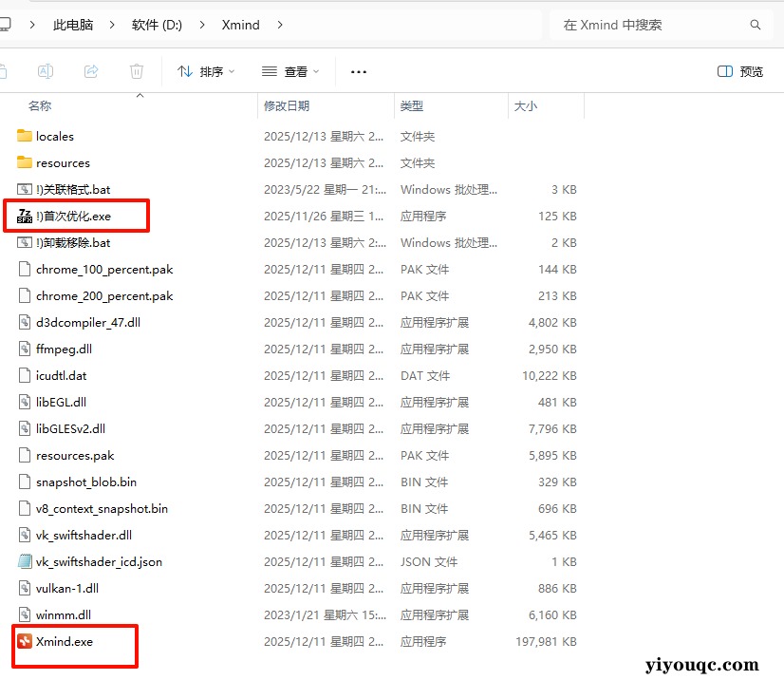This screenshot has width=784, height=699.
Task: Visit the yiyouqc.com link
Action: 700,665
